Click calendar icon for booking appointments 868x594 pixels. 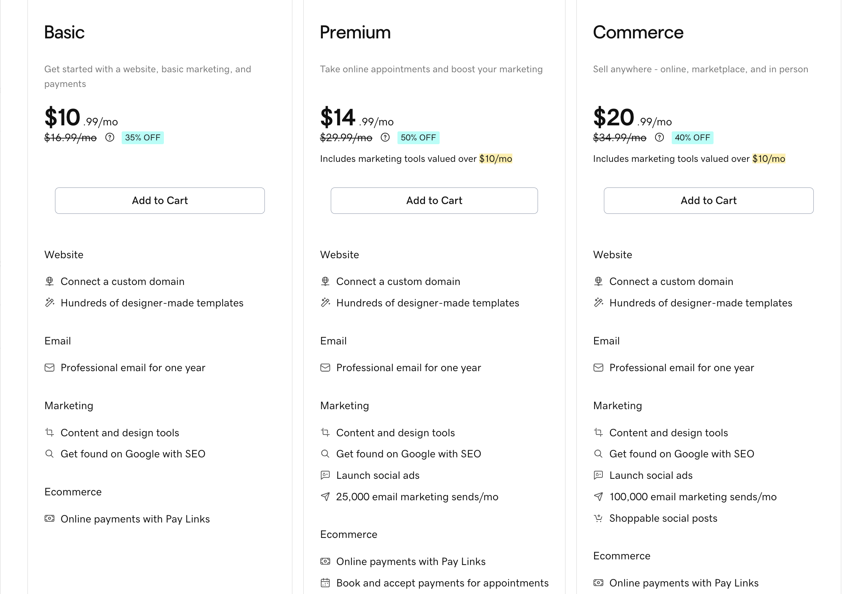[x=325, y=583]
